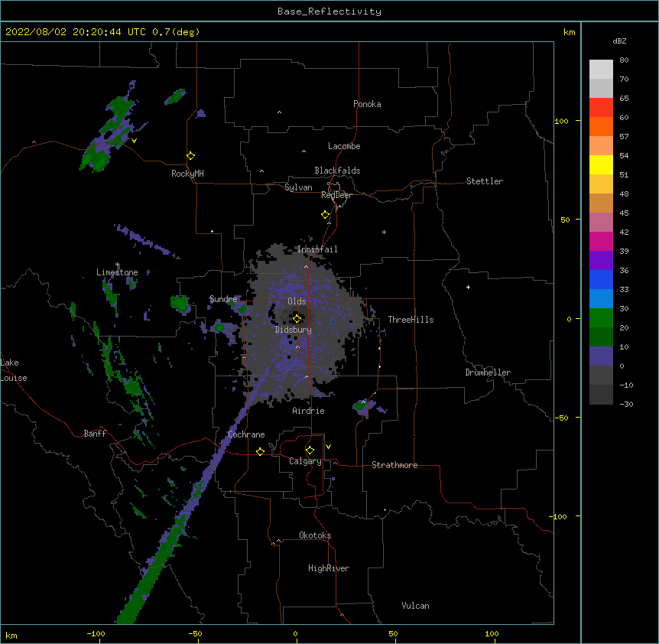The width and height of the screenshot is (659, 644).
Task: Click the -30 value in the dBZ legend
Action: click(x=626, y=404)
